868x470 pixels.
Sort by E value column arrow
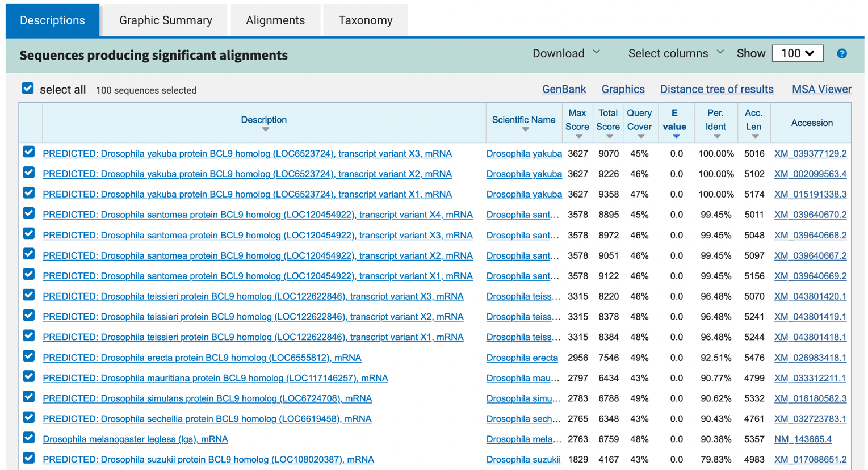(676, 137)
